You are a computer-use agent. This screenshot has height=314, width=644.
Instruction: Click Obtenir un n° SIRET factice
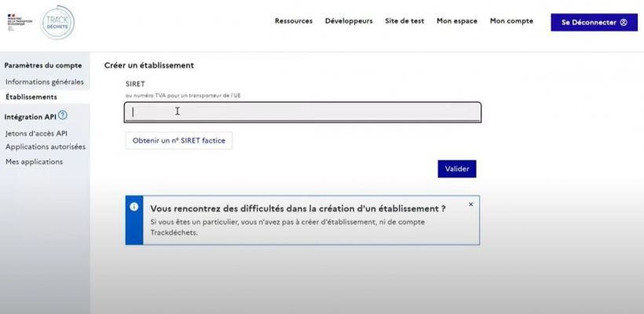pos(178,141)
